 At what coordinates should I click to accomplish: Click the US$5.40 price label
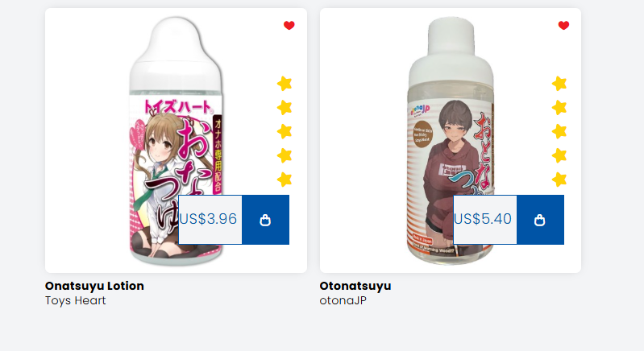pos(483,219)
